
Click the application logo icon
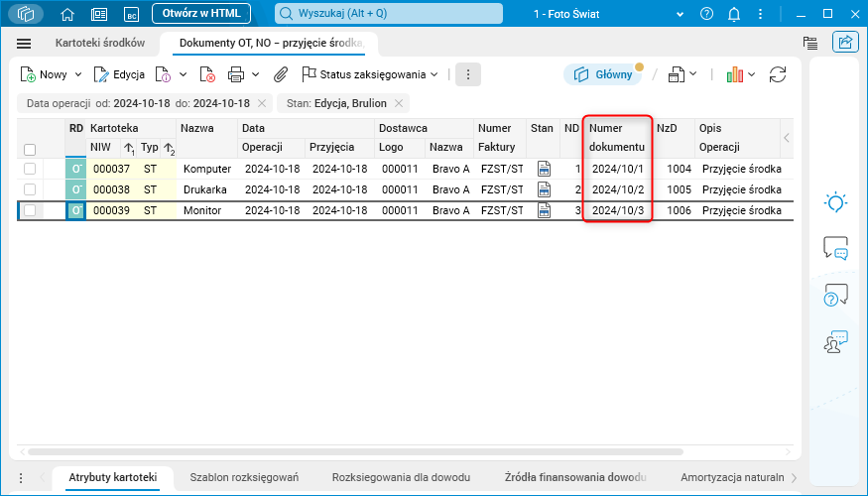26,14
